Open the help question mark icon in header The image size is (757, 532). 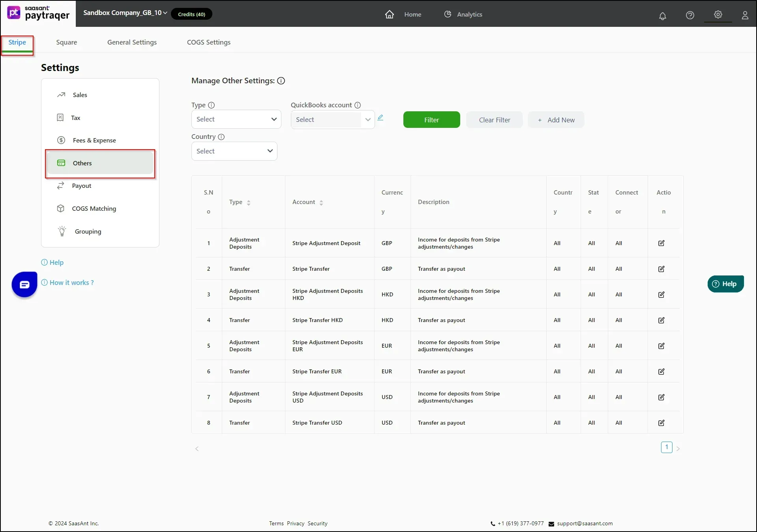[x=690, y=15]
